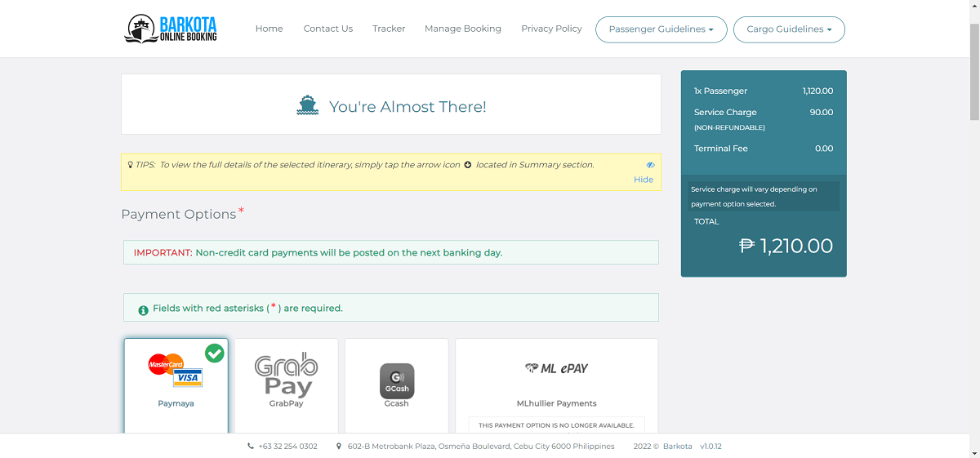Open Privacy Policy page
This screenshot has width=980, height=458.
(x=552, y=29)
